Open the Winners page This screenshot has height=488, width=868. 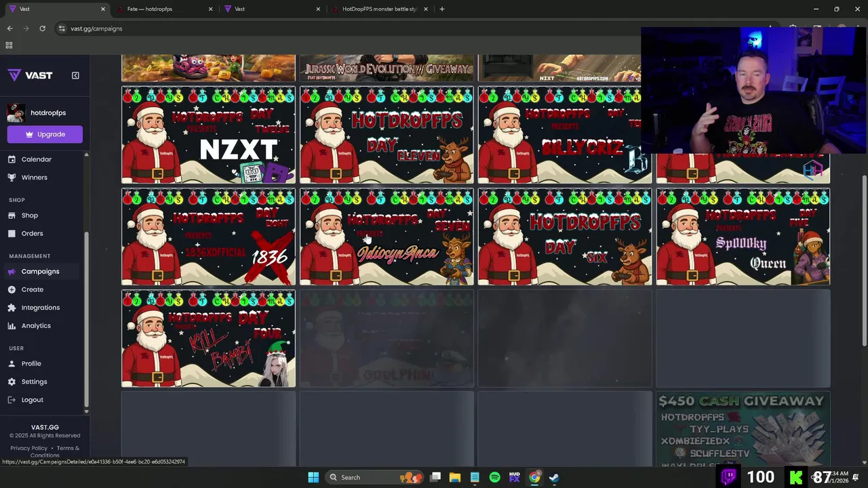tap(35, 178)
